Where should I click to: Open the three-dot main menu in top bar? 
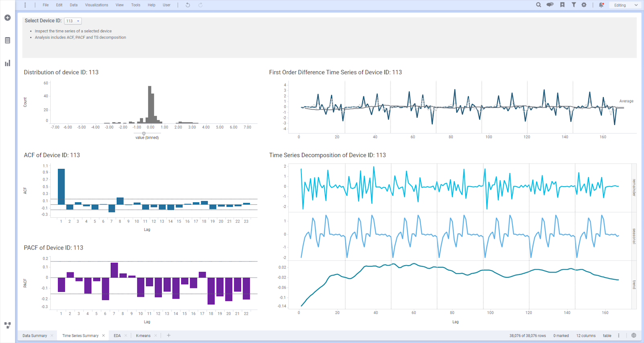coord(25,5)
